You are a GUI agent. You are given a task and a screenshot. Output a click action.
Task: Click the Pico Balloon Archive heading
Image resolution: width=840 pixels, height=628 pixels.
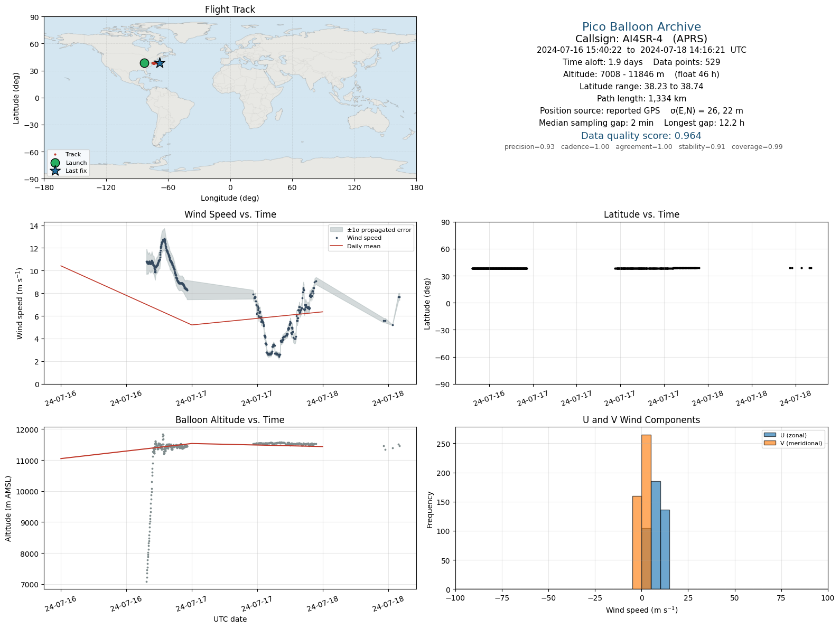pyautogui.click(x=641, y=26)
